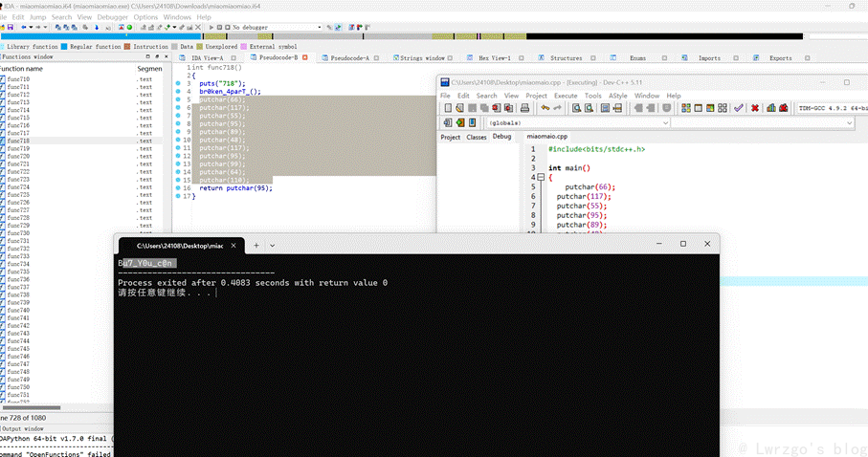Open the (globals) dropdown in Dev-C++
The width and height of the screenshot is (868, 457).
point(578,122)
